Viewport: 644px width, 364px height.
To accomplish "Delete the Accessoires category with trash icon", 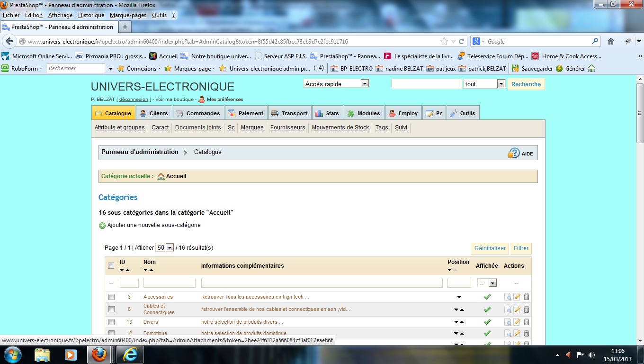I will pyautogui.click(x=526, y=297).
